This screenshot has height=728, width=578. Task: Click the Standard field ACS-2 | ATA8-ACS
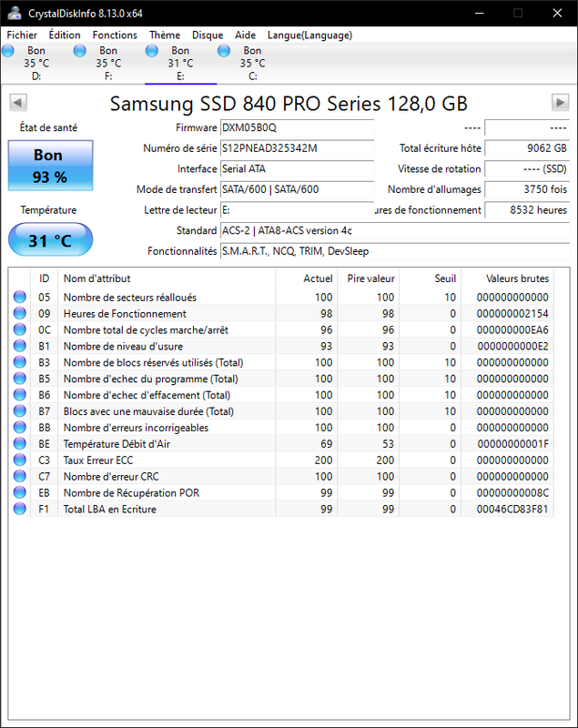(x=395, y=230)
